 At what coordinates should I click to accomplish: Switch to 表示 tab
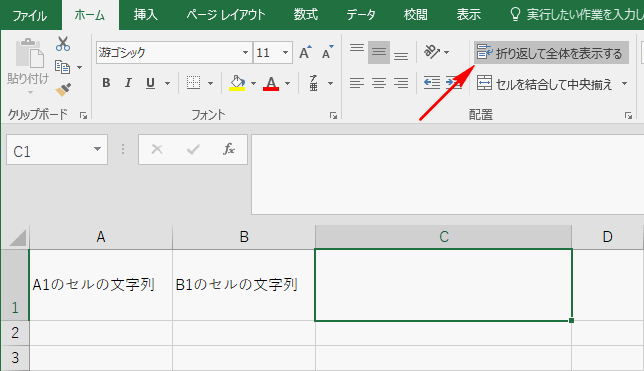469,15
